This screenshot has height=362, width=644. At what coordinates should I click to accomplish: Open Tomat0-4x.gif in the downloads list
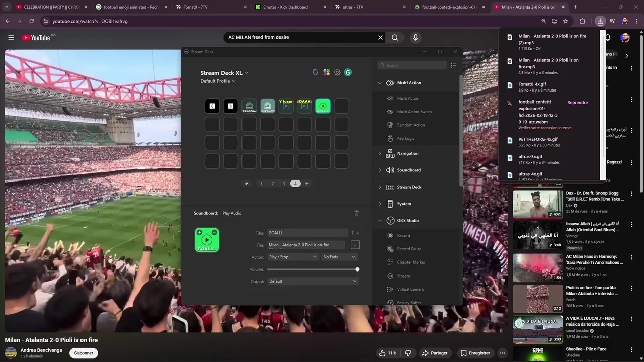(532, 84)
